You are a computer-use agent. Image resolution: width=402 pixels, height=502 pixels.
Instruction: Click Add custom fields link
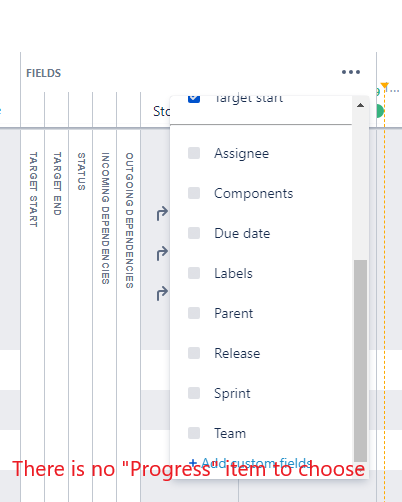click(x=250, y=463)
